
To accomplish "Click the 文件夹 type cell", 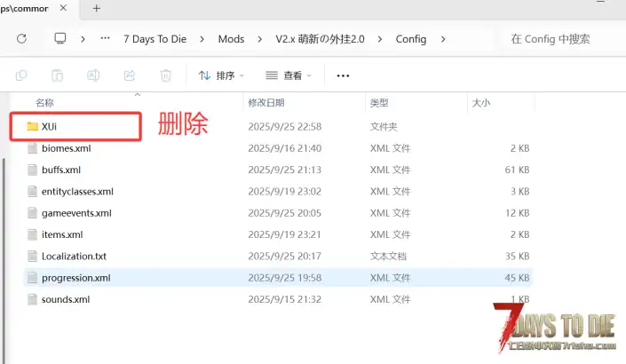I will click(x=384, y=127).
